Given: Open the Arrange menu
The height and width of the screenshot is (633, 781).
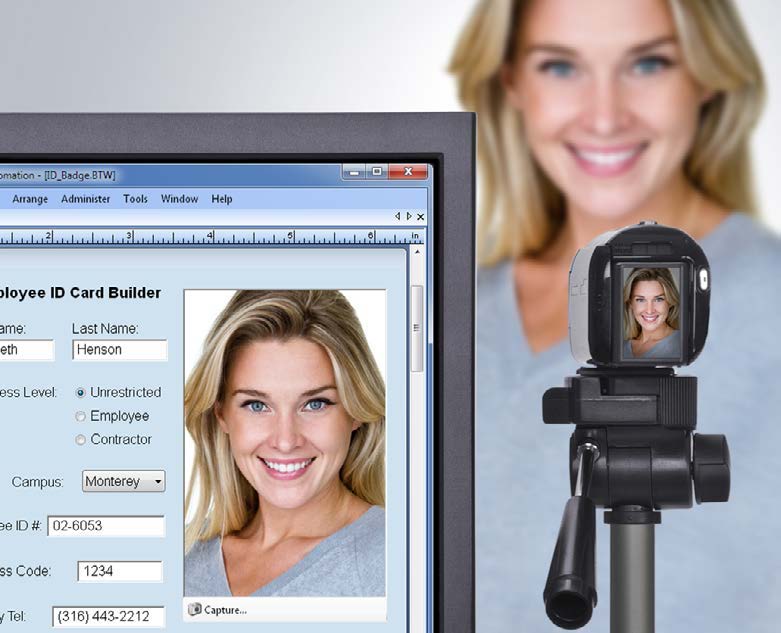Looking at the screenshot, I should pyautogui.click(x=30, y=199).
